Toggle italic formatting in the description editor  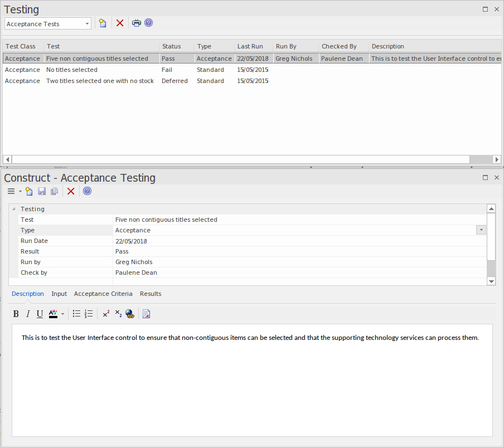[27, 314]
